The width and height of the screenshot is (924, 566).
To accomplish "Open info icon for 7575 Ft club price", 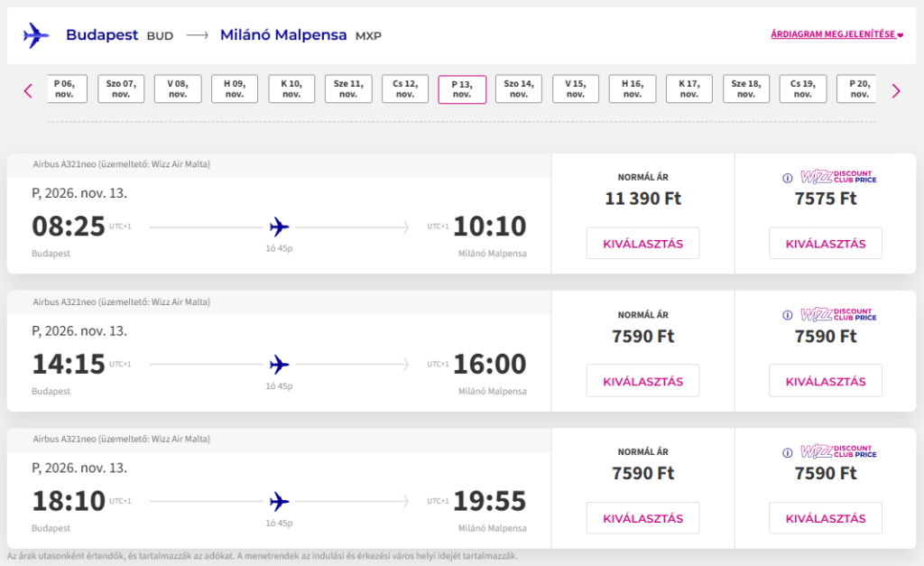I will click(787, 178).
